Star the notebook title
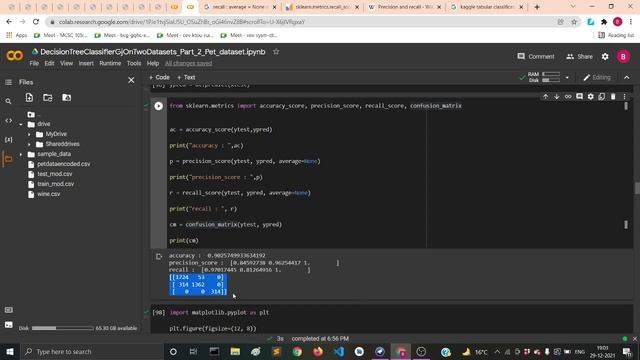The height and width of the screenshot is (360, 640). [276, 52]
